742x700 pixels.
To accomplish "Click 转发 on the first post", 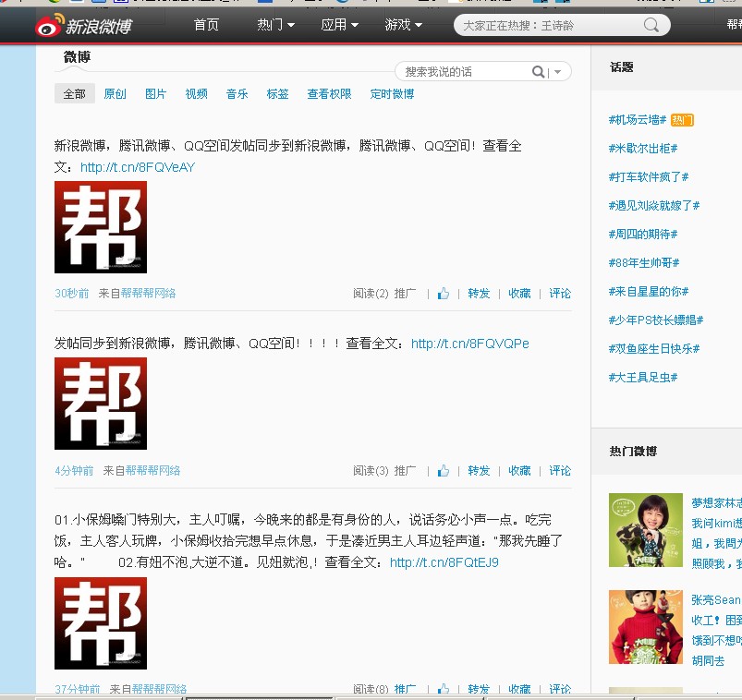I will click(x=479, y=294).
